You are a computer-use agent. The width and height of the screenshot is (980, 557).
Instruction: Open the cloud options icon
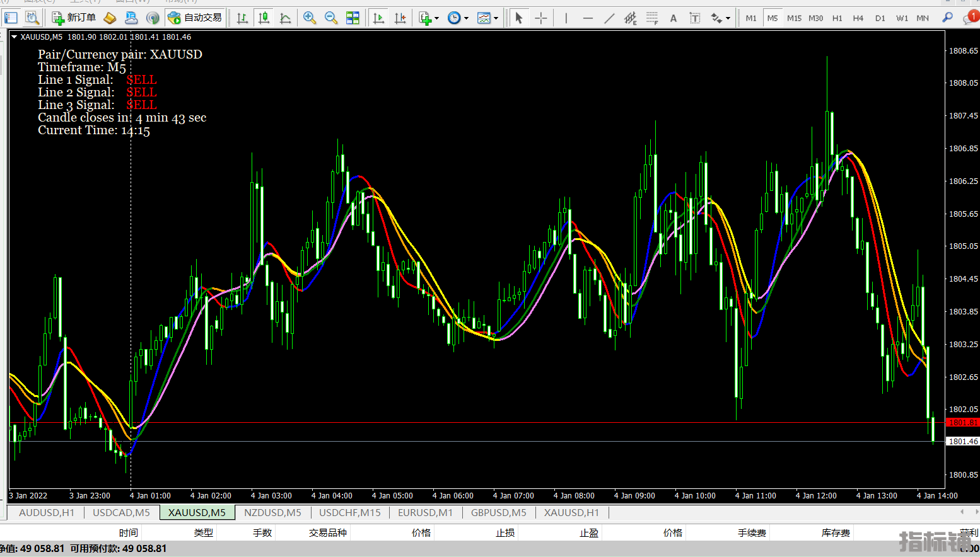(131, 18)
